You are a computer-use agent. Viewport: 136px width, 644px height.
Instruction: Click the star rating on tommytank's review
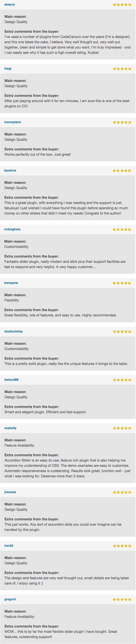(x=122, y=122)
